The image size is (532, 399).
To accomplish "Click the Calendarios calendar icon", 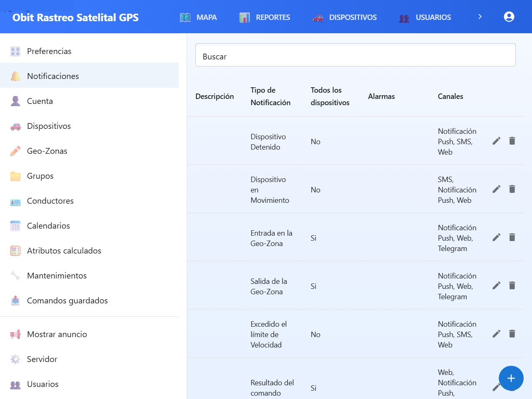I will 15,226.
